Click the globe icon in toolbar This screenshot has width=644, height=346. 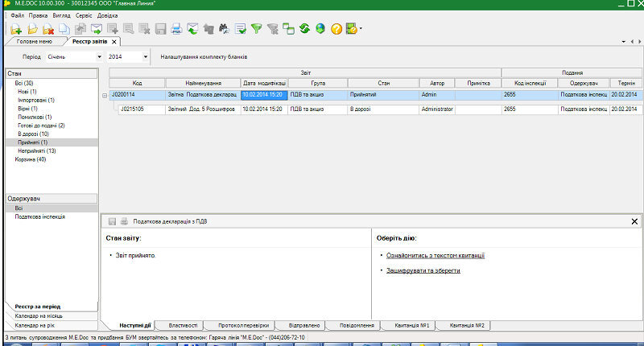coord(320,29)
